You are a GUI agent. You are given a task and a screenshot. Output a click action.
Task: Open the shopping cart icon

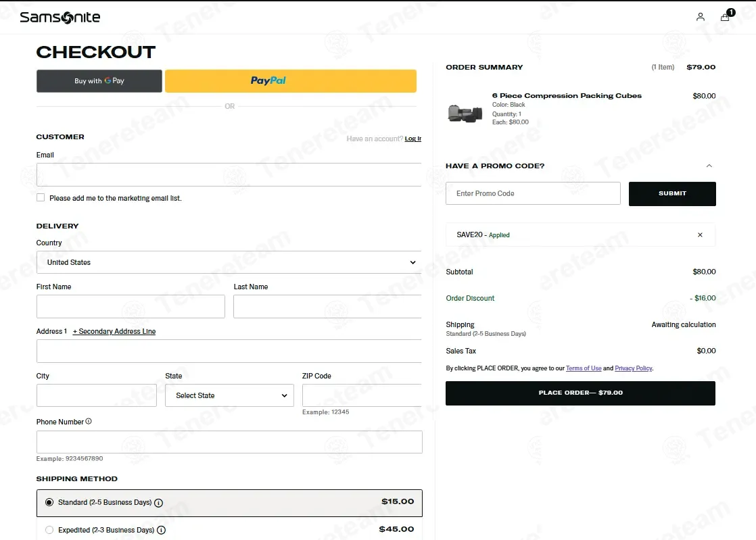[725, 17]
